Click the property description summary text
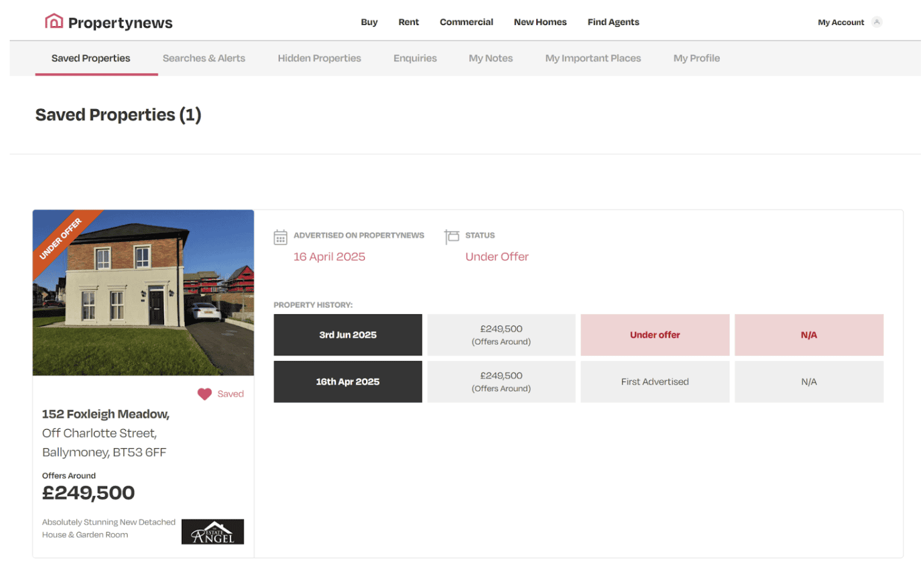The width and height of the screenshot is (924, 576). coord(108,528)
